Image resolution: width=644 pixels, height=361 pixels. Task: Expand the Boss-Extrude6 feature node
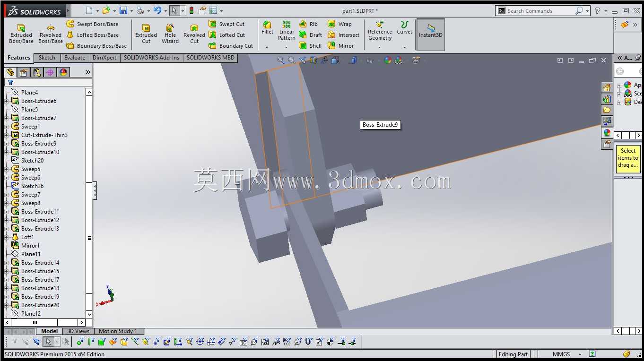point(7,101)
